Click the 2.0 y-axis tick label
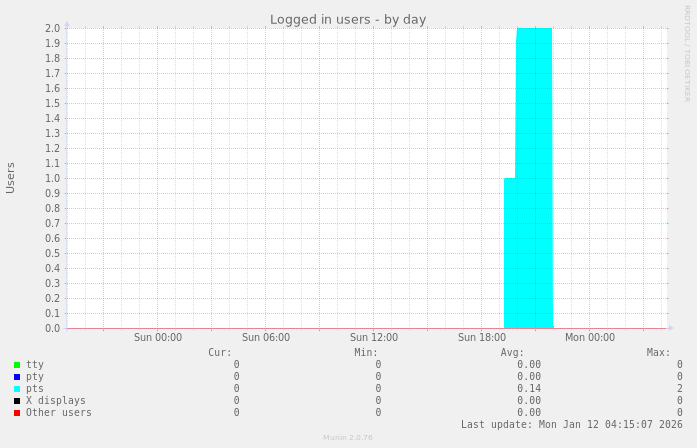697x448 pixels. pyautogui.click(x=52, y=28)
